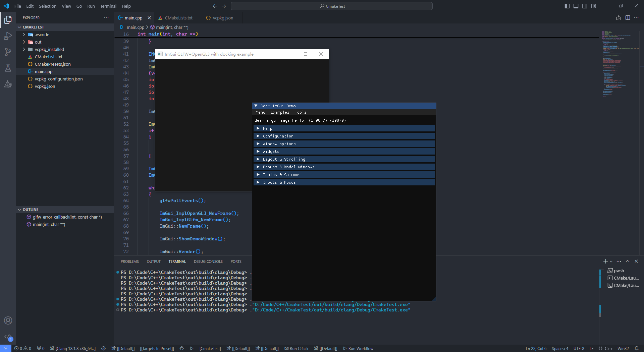Click the Accounts icon in activity bar

coord(8,320)
